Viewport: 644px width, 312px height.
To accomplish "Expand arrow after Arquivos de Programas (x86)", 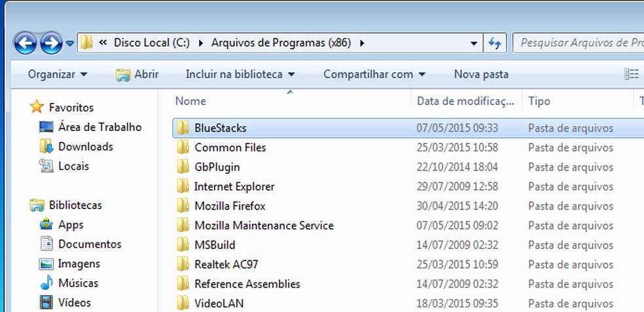I will point(362,43).
